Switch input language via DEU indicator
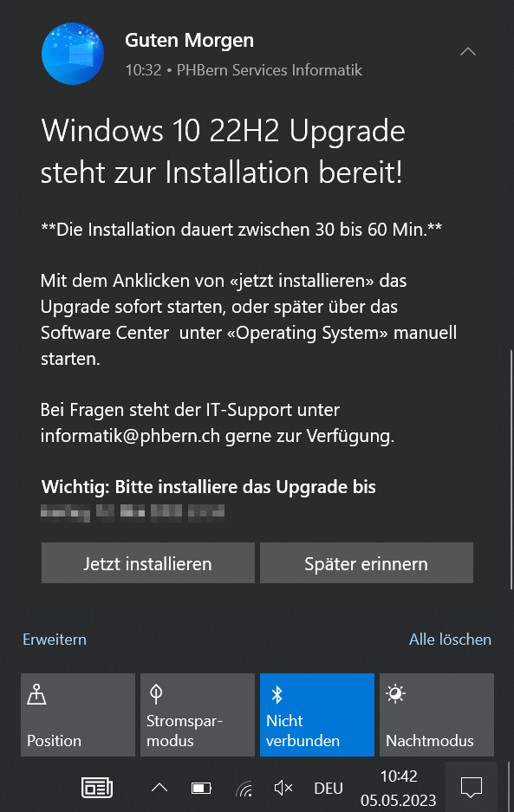514x812 pixels. (x=329, y=789)
